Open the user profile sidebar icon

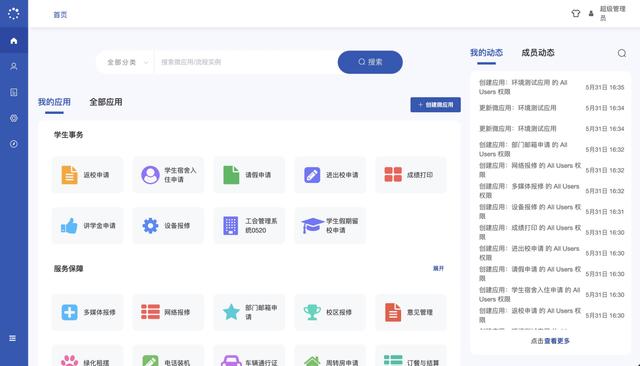click(14, 66)
